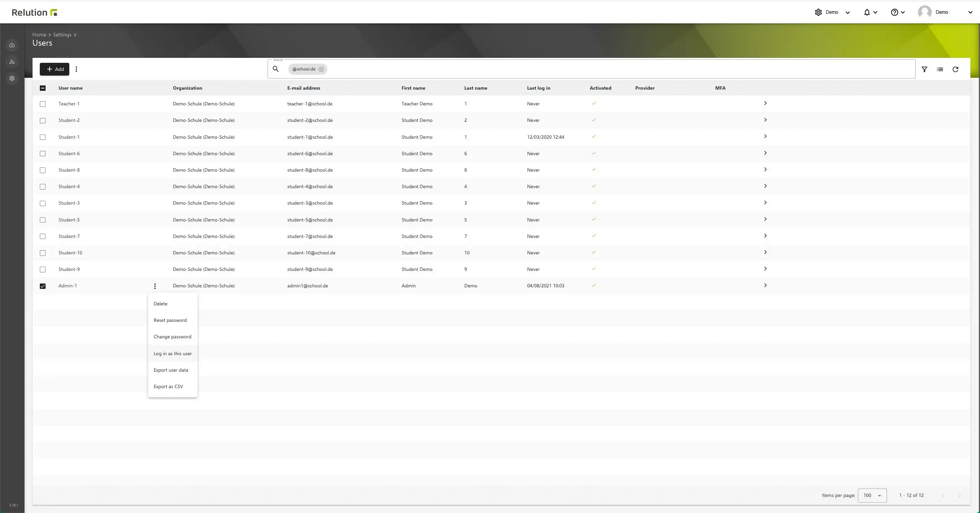Expand the Demo organization dropdown
Image resolution: width=980 pixels, height=513 pixels.
pos(848,13)
